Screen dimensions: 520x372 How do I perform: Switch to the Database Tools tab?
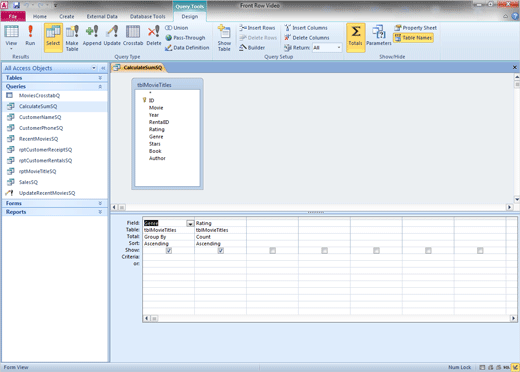148,16
